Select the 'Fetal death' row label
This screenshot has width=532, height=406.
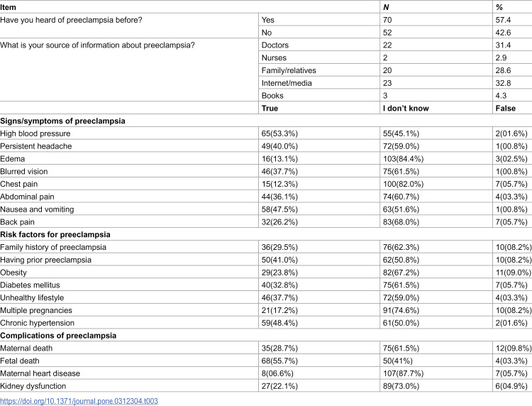(x=20, y=361)
